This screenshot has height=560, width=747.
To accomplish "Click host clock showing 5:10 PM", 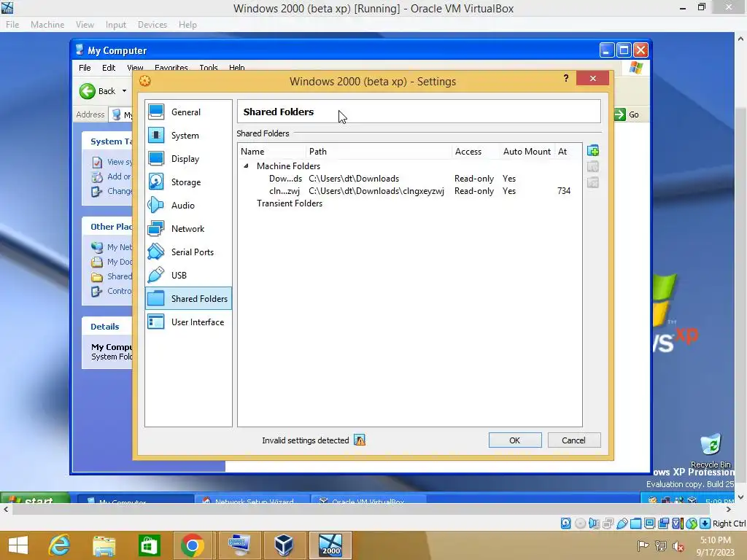I will (715, 540).
